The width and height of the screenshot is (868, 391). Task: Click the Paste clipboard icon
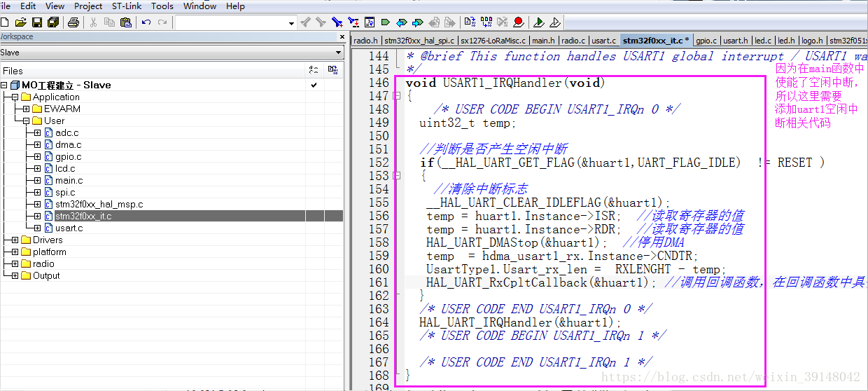pyautogui.click(x=126, y=22)
